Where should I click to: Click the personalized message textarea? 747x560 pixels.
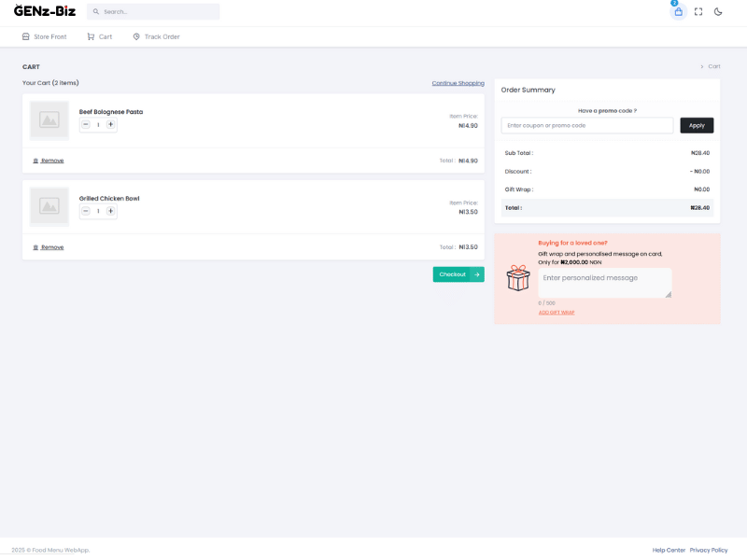pyautogui.click(x=604, y=283)
